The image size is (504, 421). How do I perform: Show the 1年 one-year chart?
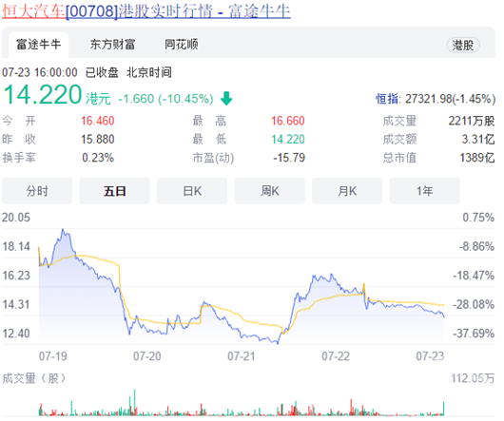coord(425,191)
